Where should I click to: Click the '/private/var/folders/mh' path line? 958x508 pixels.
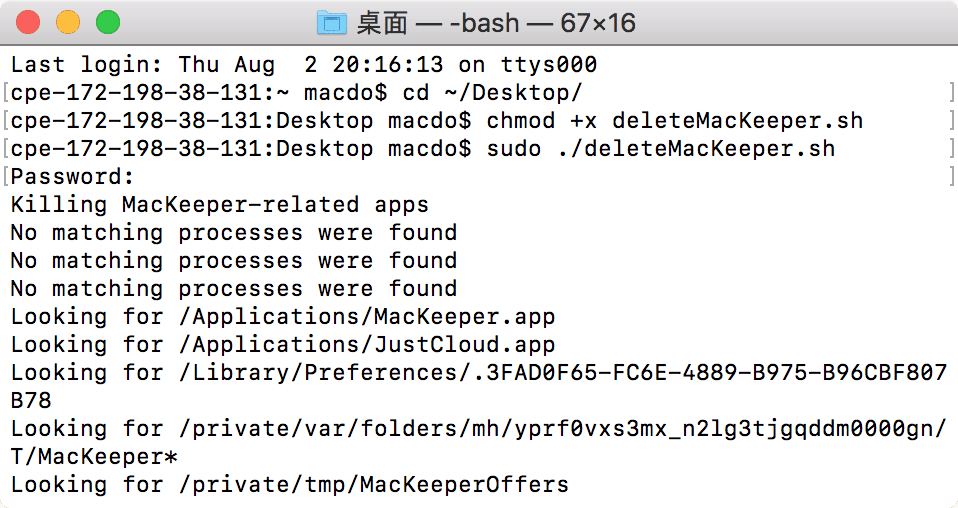[478, 429]
